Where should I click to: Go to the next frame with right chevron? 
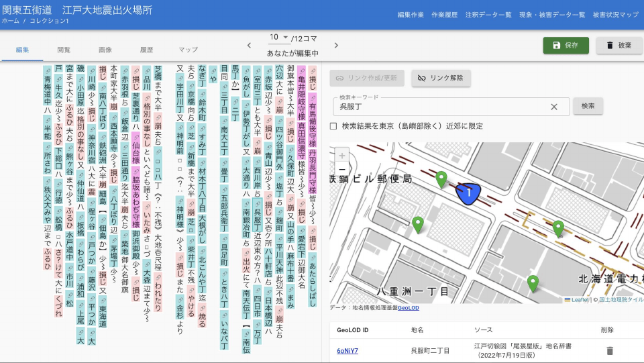pyautogui.click(x=336, y=45)
